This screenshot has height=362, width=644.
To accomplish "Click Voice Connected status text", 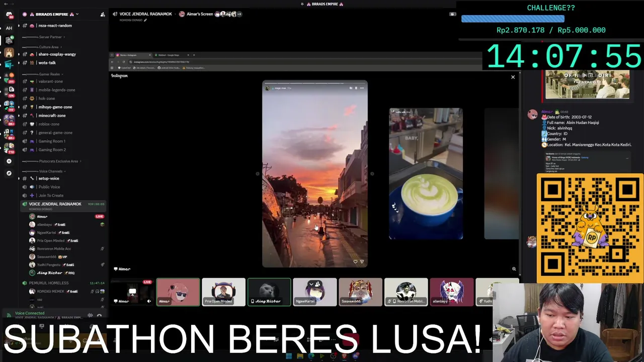I will (x=30, y=313).
